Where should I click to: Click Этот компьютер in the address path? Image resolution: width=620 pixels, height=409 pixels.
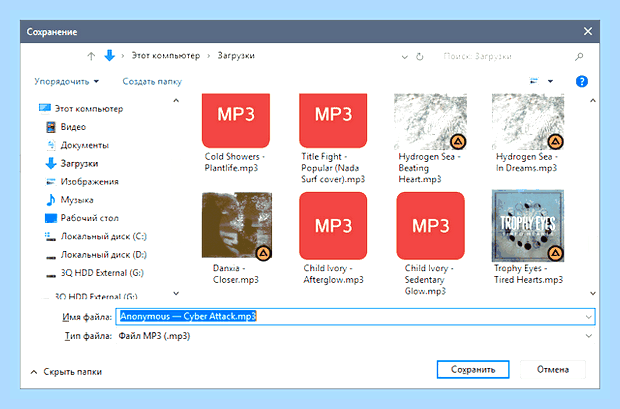166,56
